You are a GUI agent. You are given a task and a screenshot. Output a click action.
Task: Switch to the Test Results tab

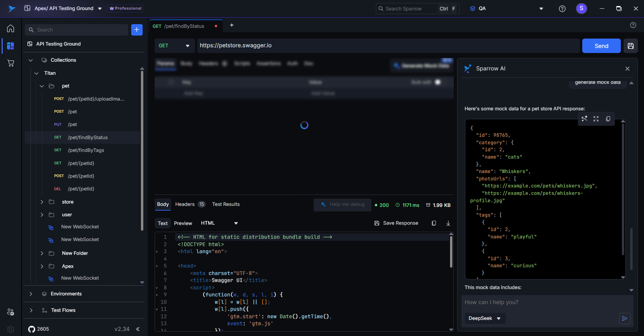[x=226, y=204]
